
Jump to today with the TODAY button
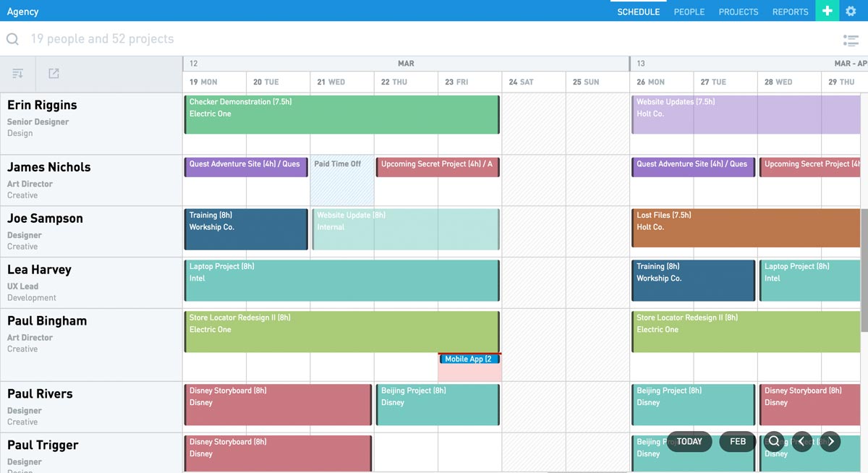point(689,441)
